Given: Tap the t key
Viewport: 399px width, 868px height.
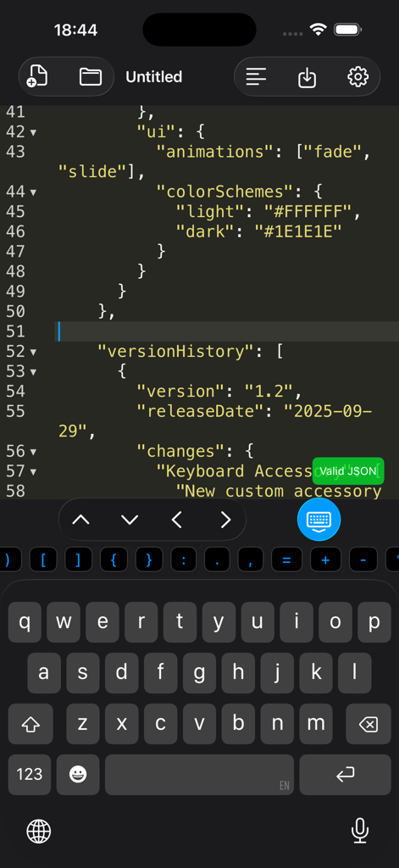Looking at the screenshot, I should (180, 621).
